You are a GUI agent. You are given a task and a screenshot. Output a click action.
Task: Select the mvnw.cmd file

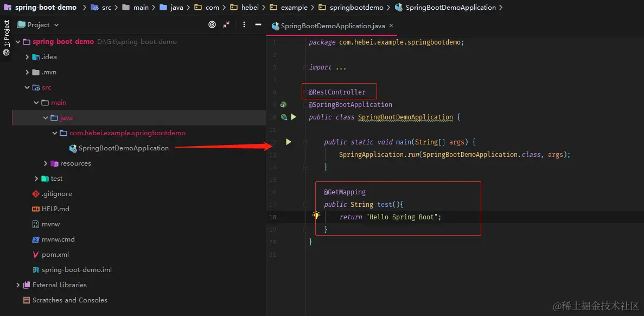(x=58, y=239)
